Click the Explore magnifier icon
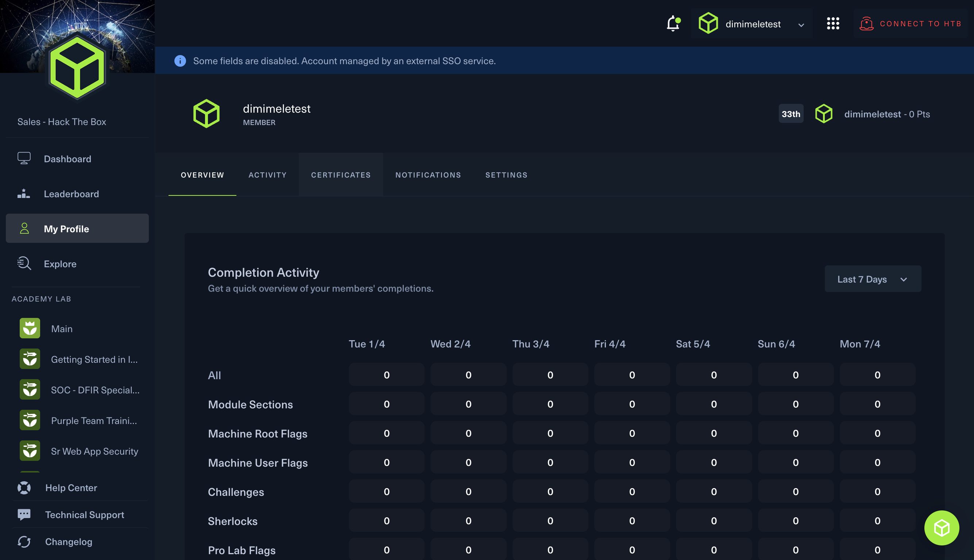 pyautogui.click(x=24, y=264)
